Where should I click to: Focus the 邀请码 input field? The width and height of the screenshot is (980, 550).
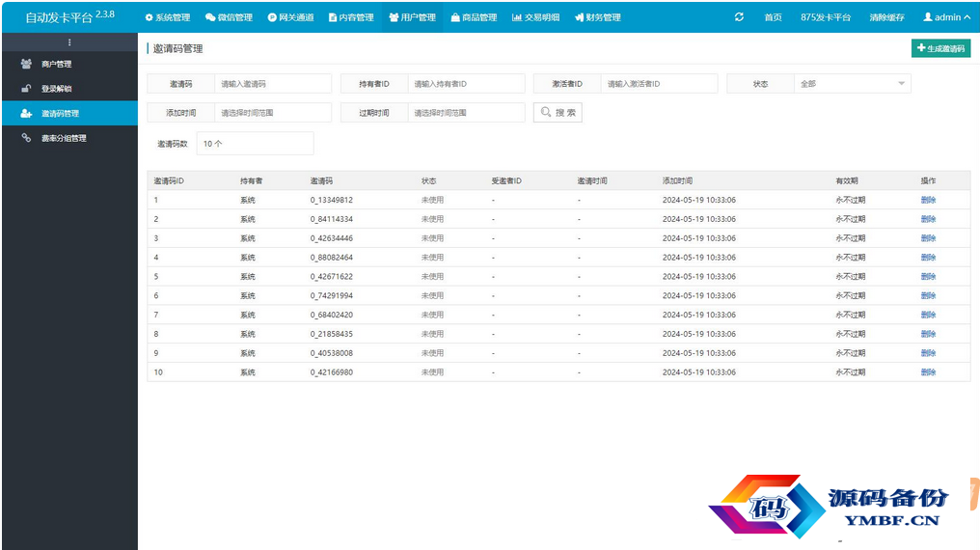273,84
